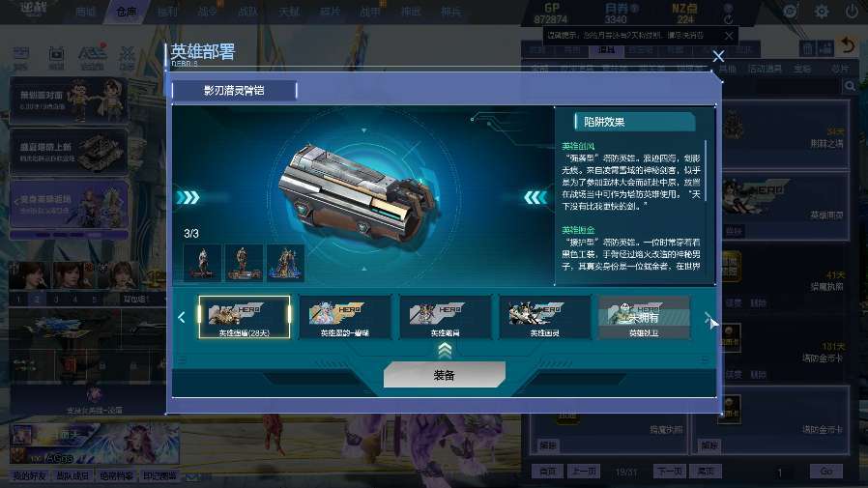
Task: Click the 陷阱效果 description scrollbar
Action: (706, 170)
